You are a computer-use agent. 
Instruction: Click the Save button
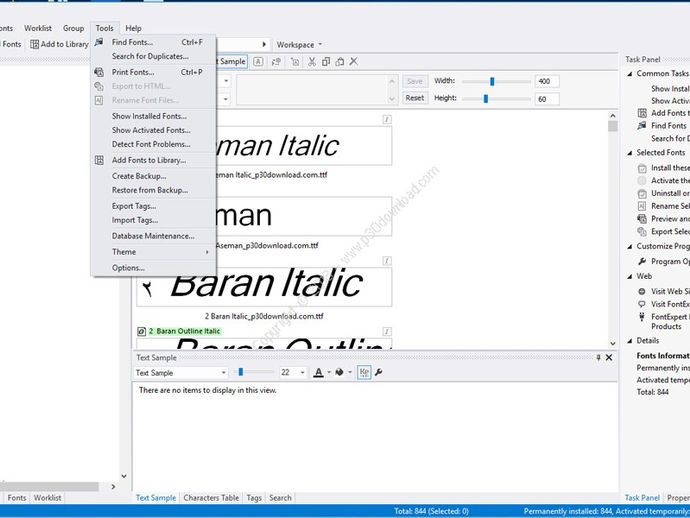(x=415, y=81)
